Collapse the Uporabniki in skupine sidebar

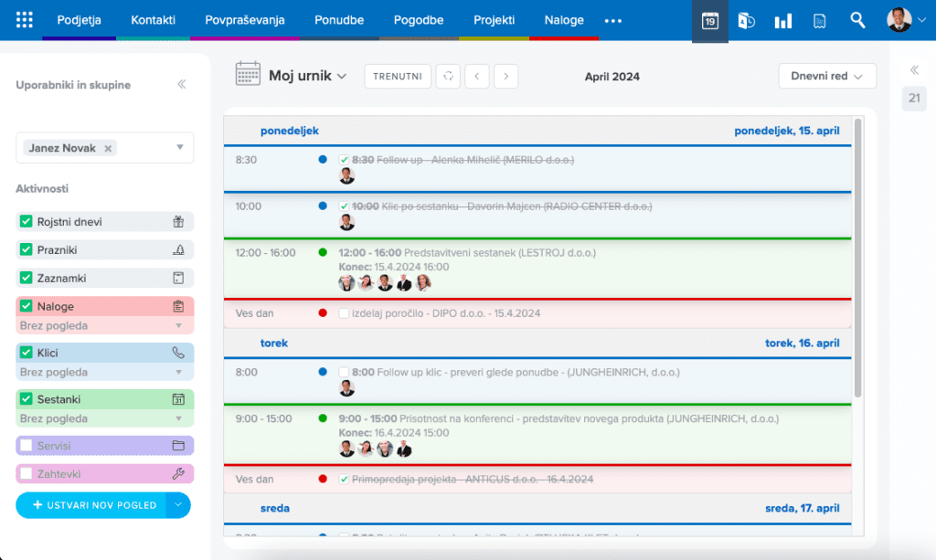click(181, 85)
